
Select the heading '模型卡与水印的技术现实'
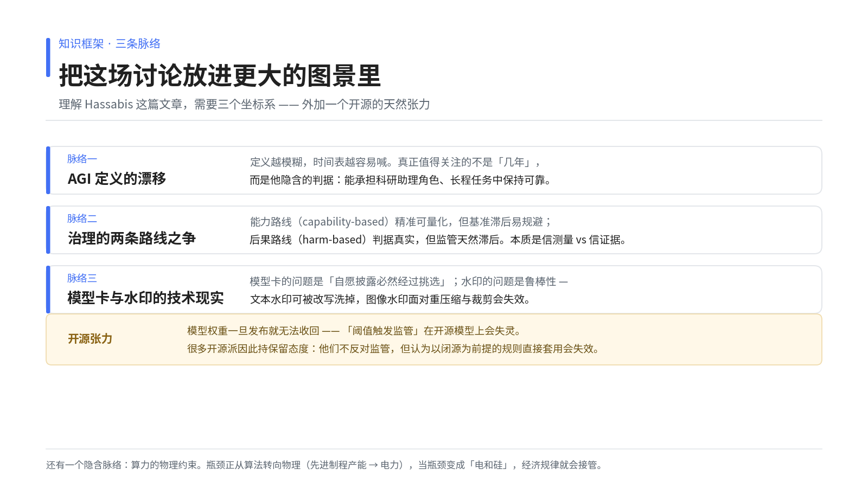pyautogui.click(x=145, y=298)
